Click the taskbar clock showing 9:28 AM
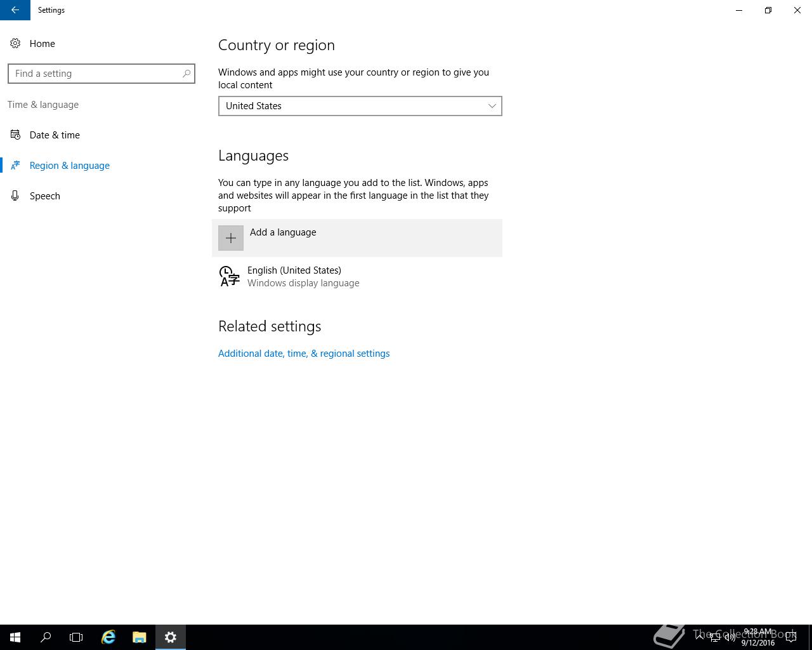 pos(758,637)
